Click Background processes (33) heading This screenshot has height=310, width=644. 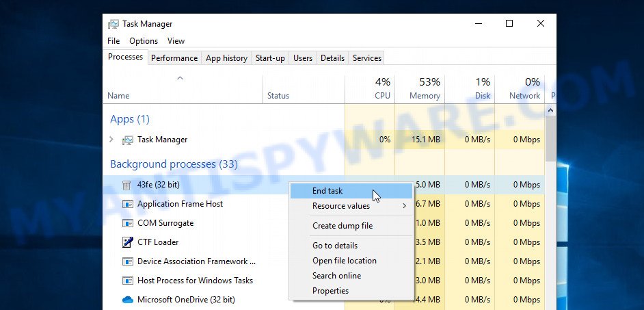tap(174, 164)
